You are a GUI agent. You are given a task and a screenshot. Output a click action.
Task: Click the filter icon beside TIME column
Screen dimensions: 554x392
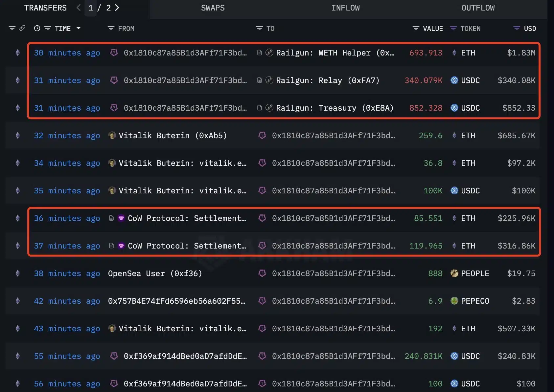(48, 28)
